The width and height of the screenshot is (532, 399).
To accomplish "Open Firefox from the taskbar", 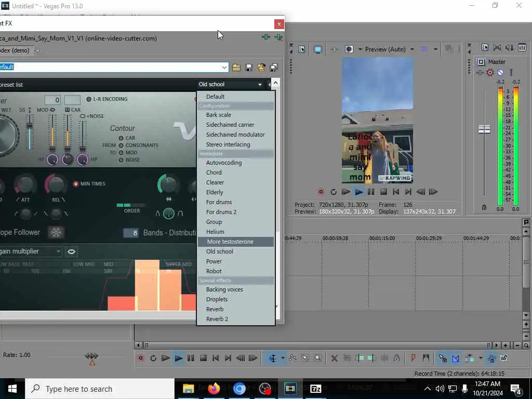I will pyautogui.click(x=214, y=389).
